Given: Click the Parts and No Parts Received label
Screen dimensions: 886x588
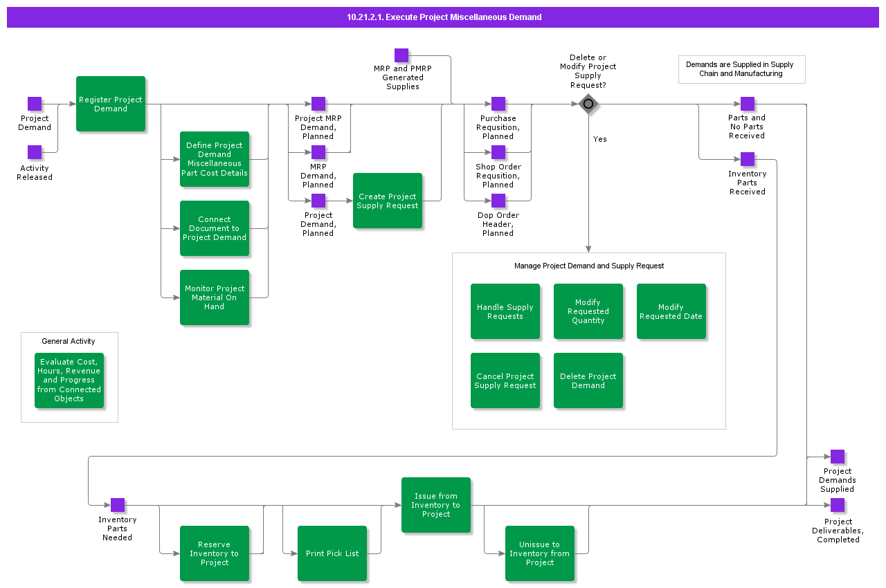Looking at the screenshot, I should point(747,127).
